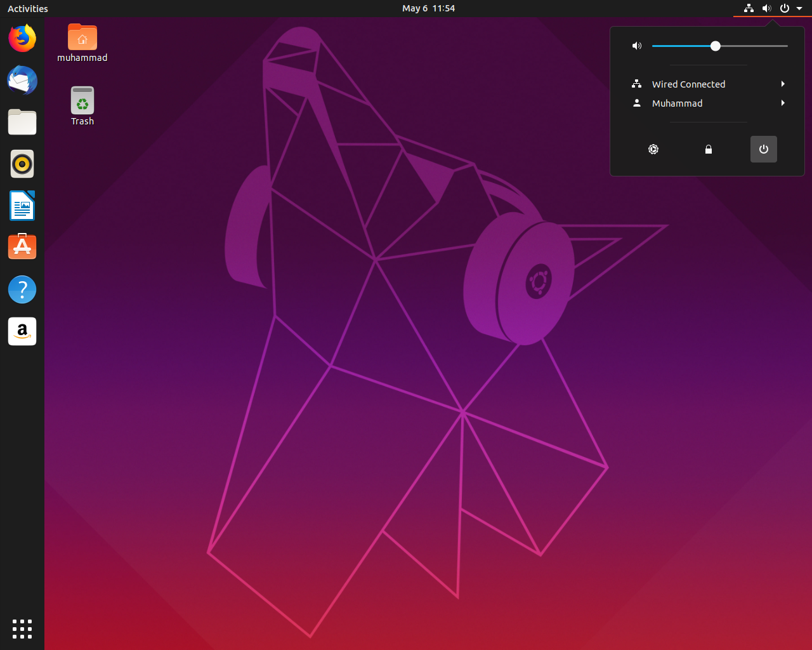Click the wired network icon in top bar
This screenshot has width=812, height=650.
749,8
